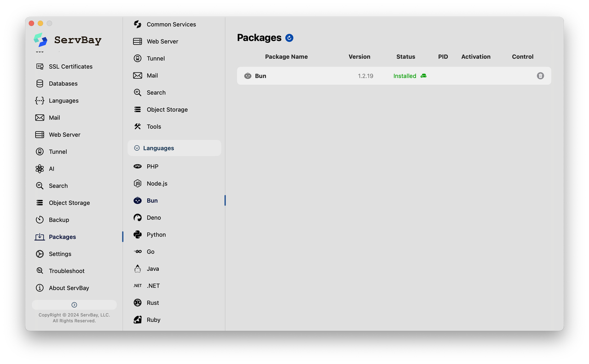
Task: Click the Deno language icon
Action: coord(138,217)
